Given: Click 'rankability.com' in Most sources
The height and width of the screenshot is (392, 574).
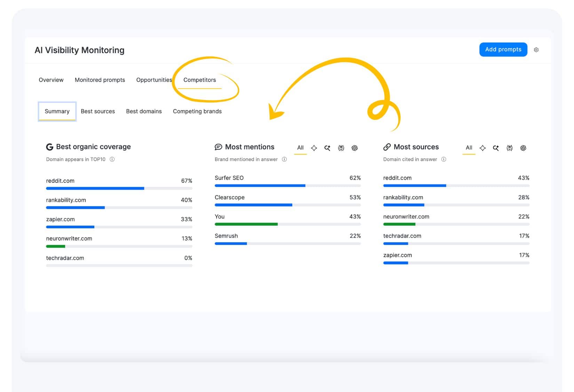Looking at the screenshot, I should point(403,197).
